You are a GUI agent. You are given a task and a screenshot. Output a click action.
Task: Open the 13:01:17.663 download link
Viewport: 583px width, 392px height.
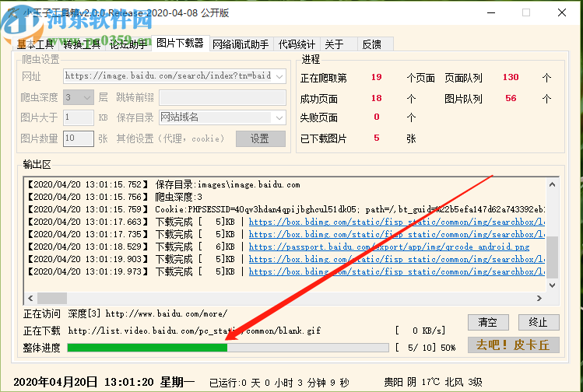tap(397, 222)
